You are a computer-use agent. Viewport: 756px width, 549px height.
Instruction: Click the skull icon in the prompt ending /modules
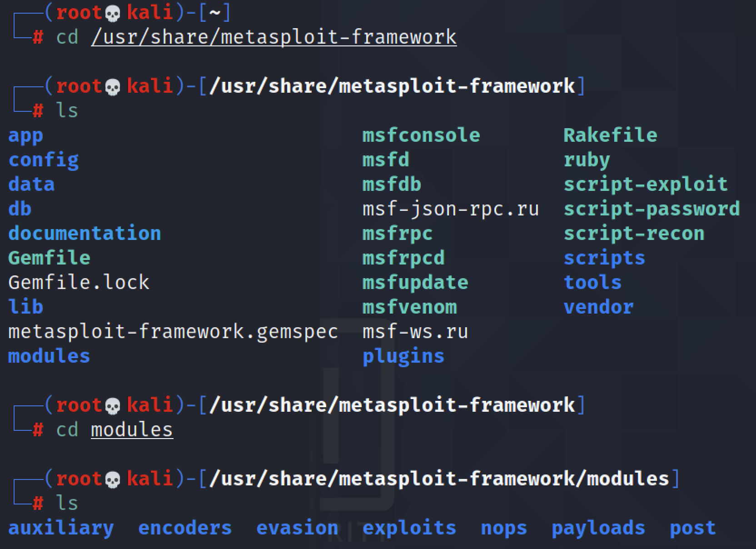coord(113,479)
